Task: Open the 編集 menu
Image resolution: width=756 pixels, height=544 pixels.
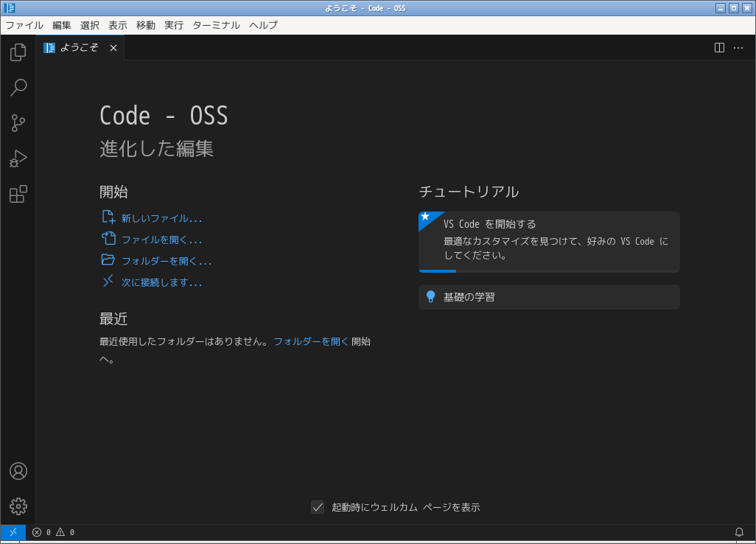Action: coord(61,25)
